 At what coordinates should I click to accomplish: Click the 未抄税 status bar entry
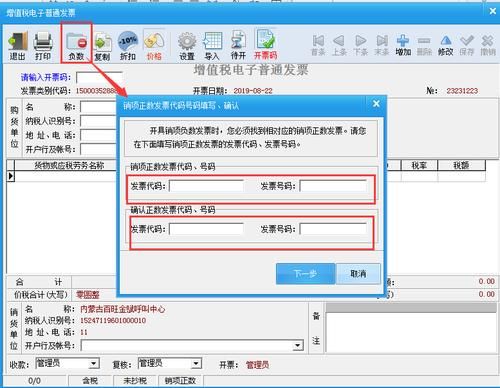coord(135,381)
